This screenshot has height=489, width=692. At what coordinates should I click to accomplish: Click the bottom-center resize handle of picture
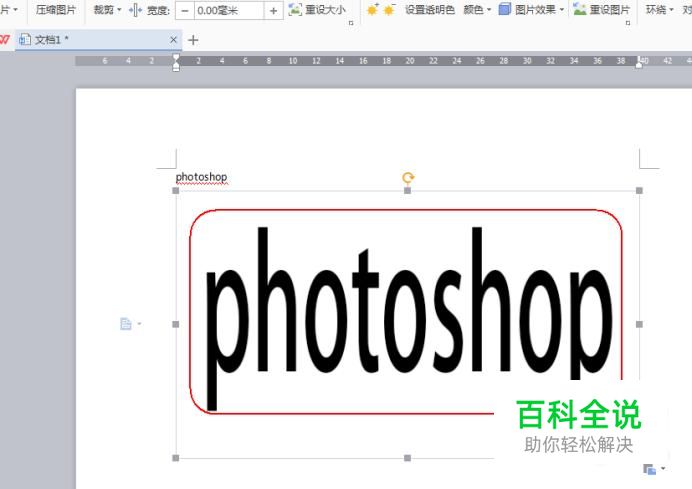[407, 458]
